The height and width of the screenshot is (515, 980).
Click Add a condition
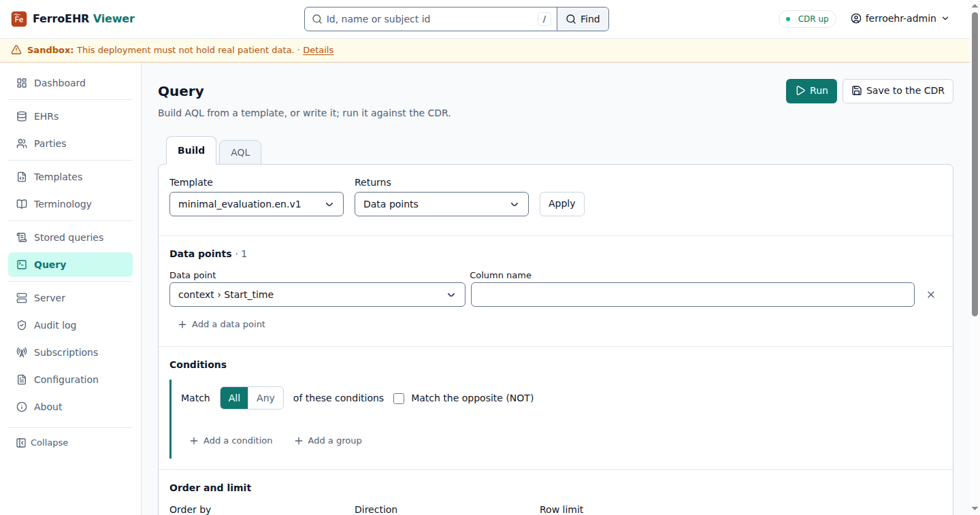[x=231, y=441]
